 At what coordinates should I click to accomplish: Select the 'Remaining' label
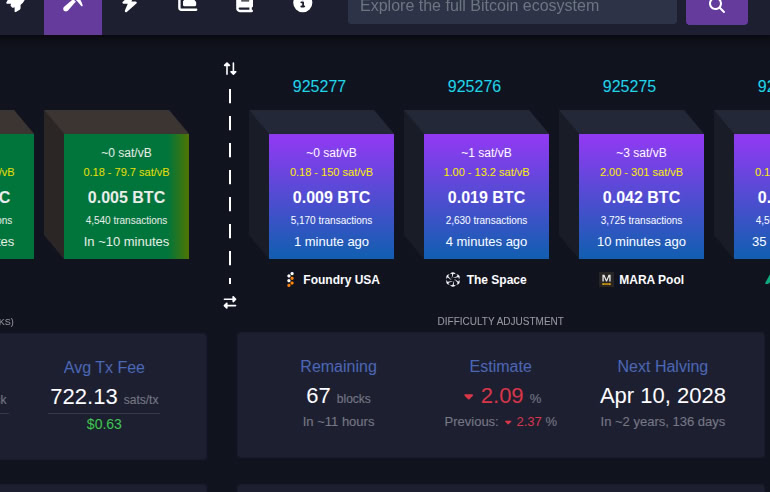(338, 366)
